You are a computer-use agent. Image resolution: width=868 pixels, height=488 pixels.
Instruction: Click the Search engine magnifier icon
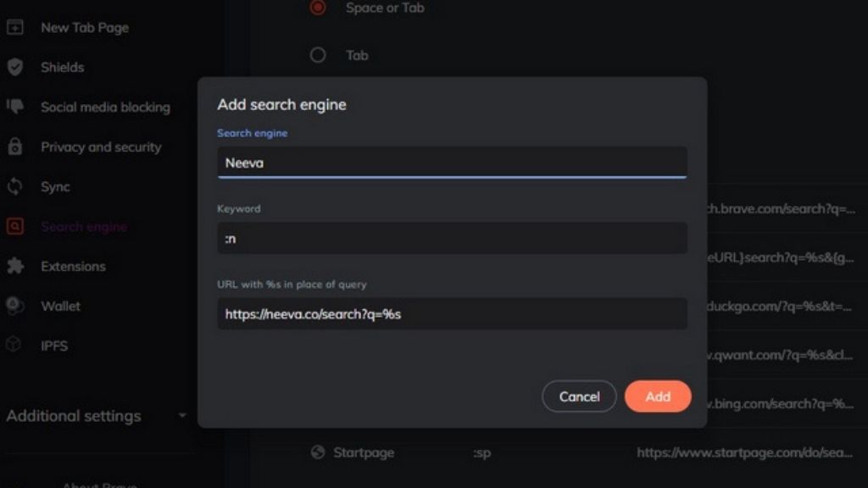click(x=15, y=226)
